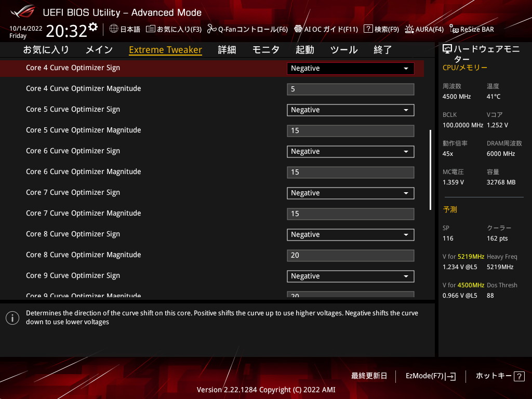The height and width of the screenshot is (399, 532).
Task: Select Core 8 Curve Optimizer Sign label
Action: pos(73,234)
